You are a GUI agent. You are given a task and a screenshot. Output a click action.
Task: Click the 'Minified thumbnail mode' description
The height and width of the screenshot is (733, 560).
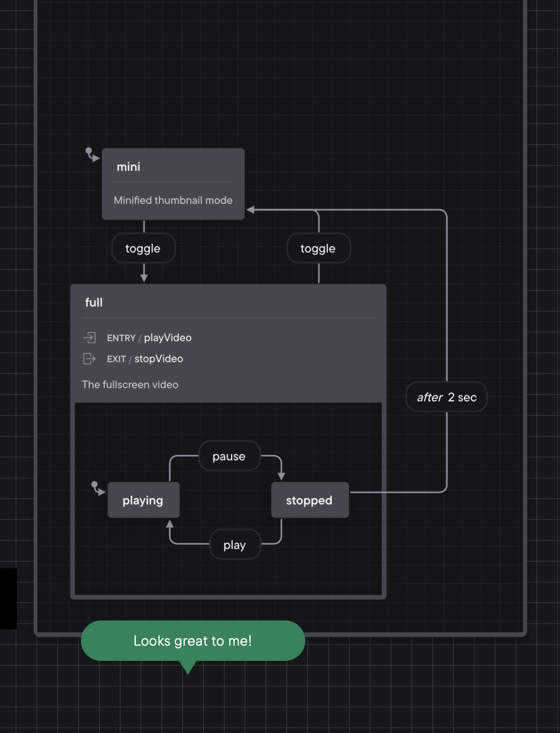173,200
